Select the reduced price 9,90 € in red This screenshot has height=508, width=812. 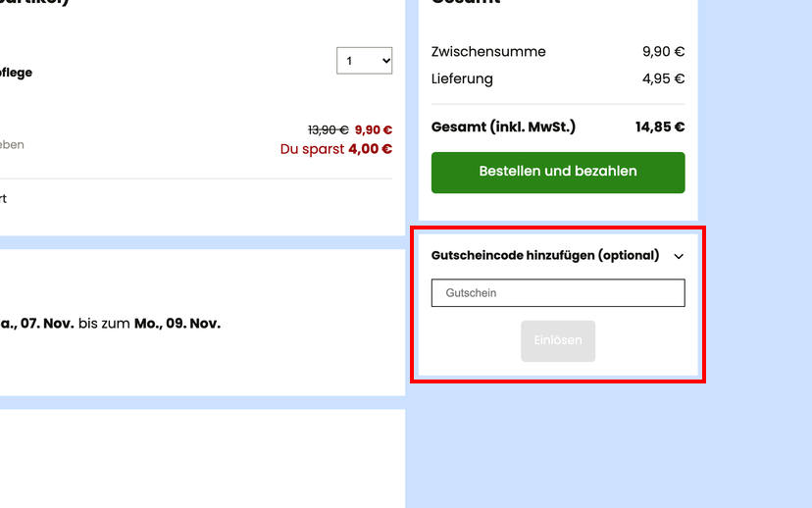pos(374,130)
